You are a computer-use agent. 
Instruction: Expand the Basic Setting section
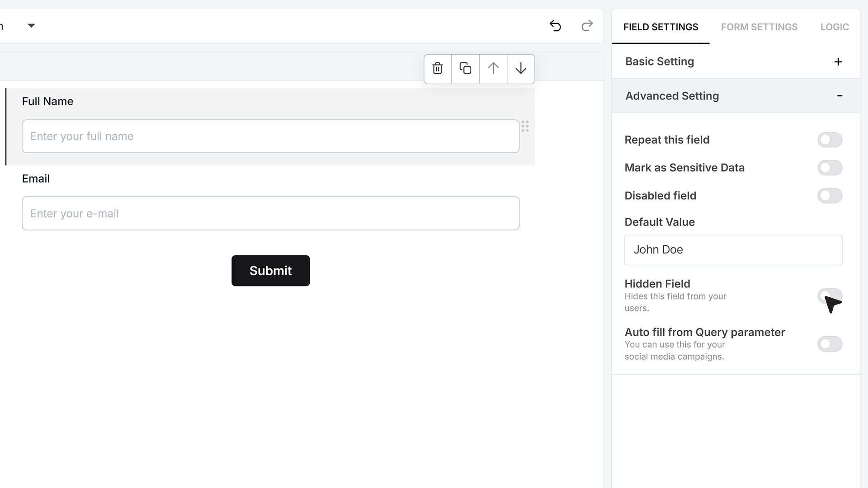[736, 61]
